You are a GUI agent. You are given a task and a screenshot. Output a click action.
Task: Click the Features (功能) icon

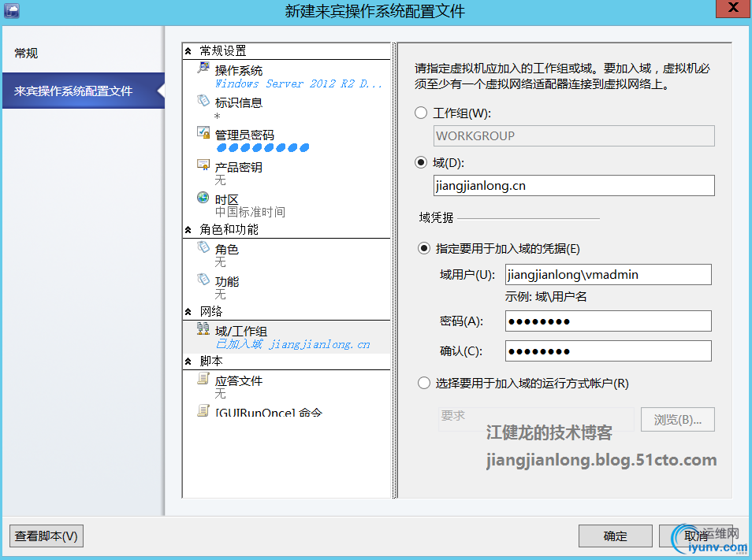(x=203, y=279)
